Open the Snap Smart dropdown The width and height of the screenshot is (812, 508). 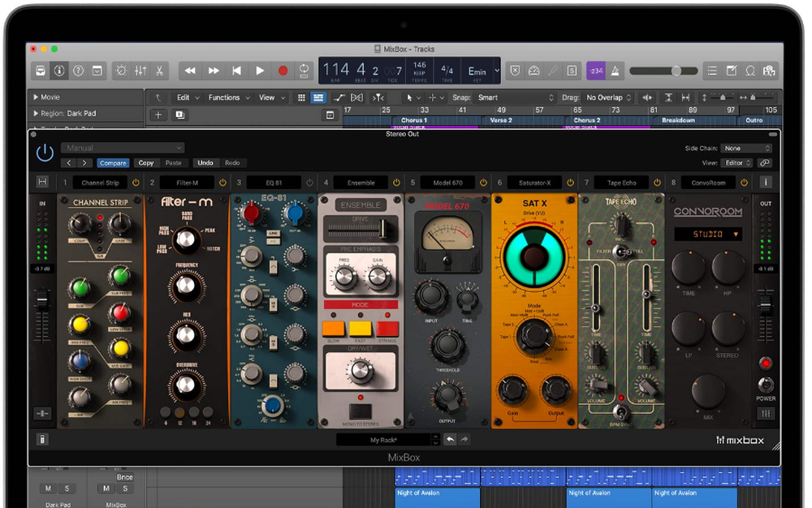click(x=516, y=97)
